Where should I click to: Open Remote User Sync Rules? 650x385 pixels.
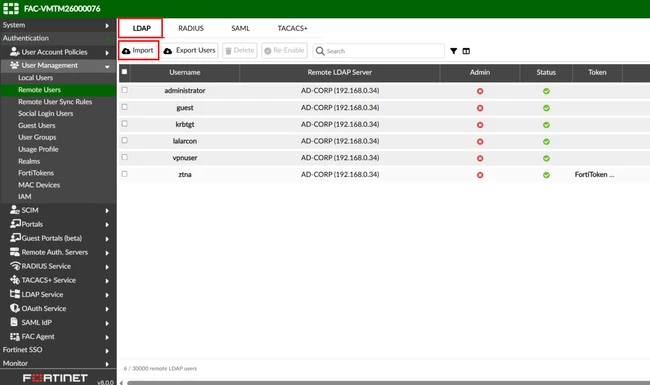coord(55,102)
